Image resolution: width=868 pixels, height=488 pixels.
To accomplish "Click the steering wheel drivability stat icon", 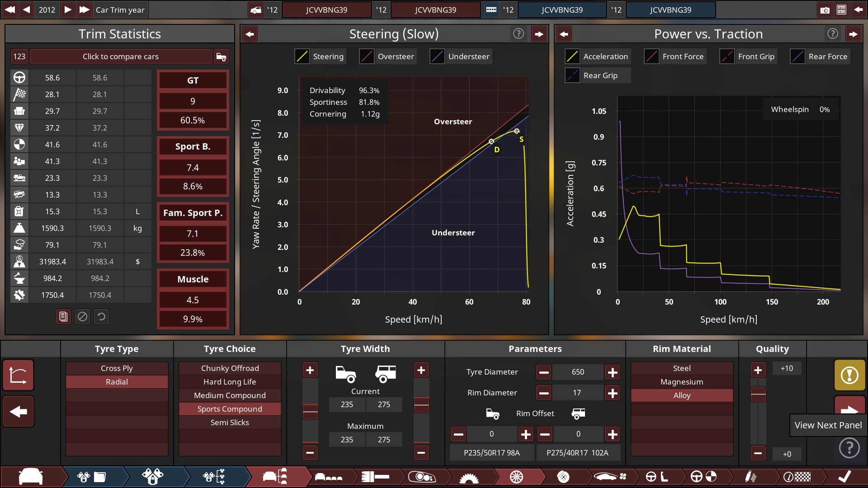I will pos(19,78).
